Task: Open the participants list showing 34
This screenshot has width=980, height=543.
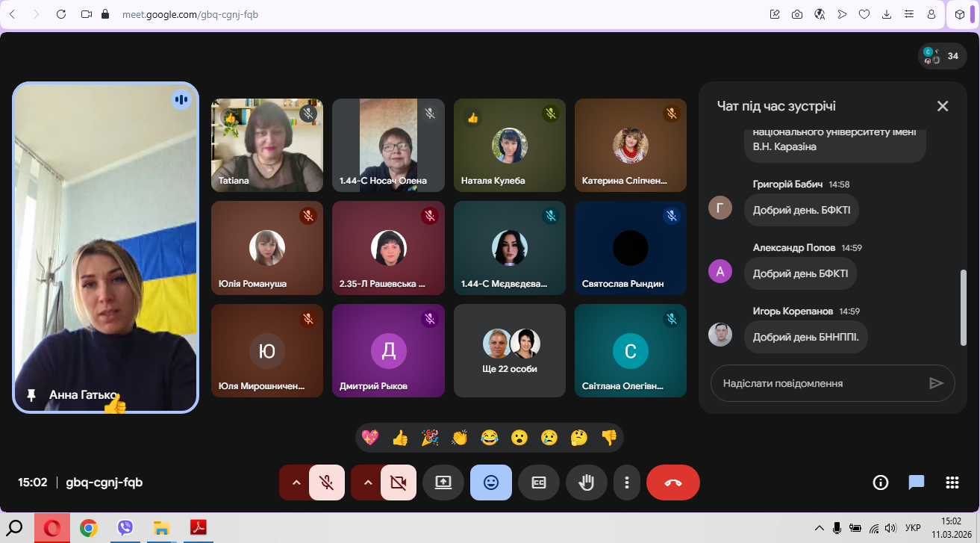Action: 943,56
